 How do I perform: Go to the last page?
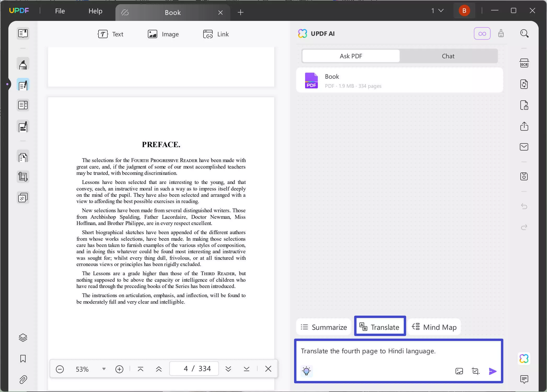pyautogui.click(x=247, y=369)
